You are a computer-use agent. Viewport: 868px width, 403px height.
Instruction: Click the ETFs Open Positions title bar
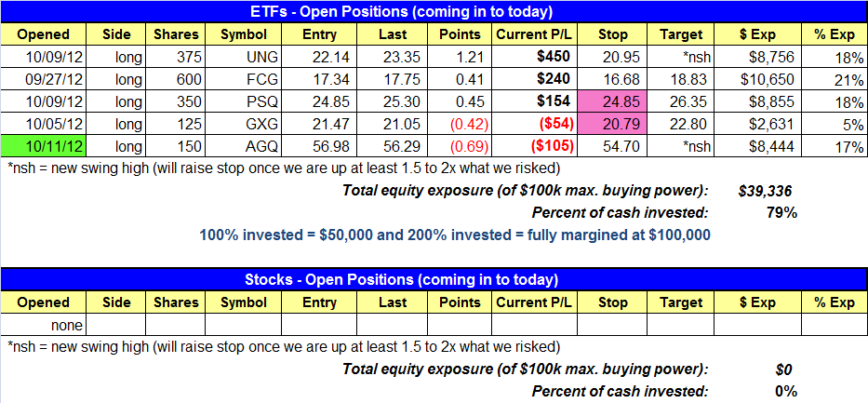tap(434, 11)
